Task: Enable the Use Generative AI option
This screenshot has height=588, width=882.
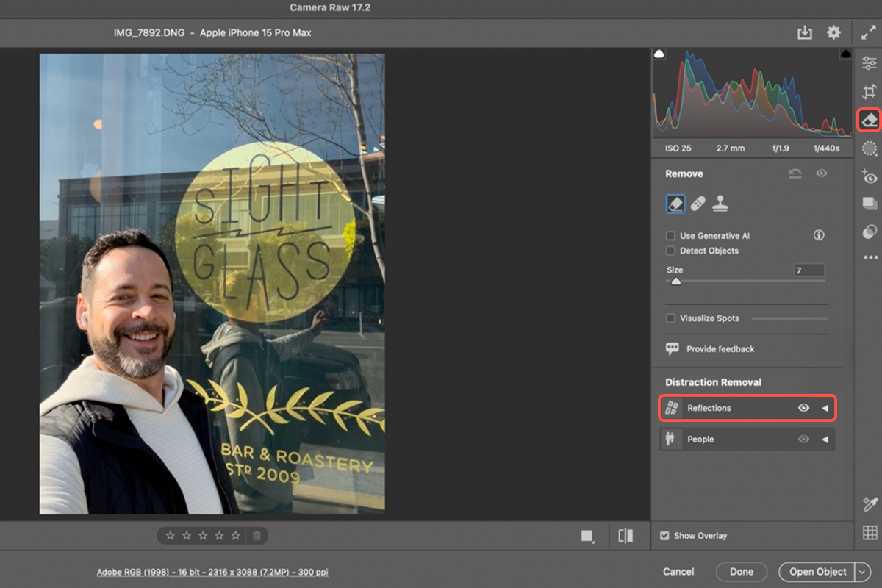Action: click(670, 235)
